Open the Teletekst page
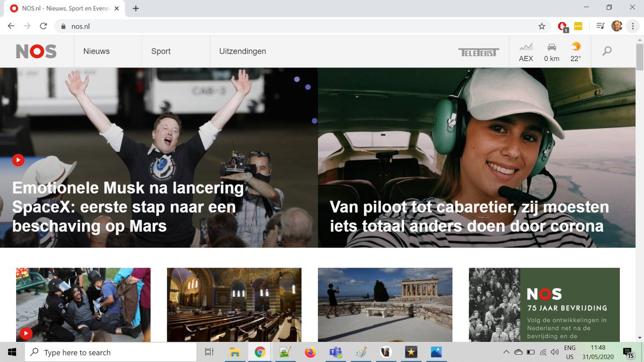 tap(479, 52)
